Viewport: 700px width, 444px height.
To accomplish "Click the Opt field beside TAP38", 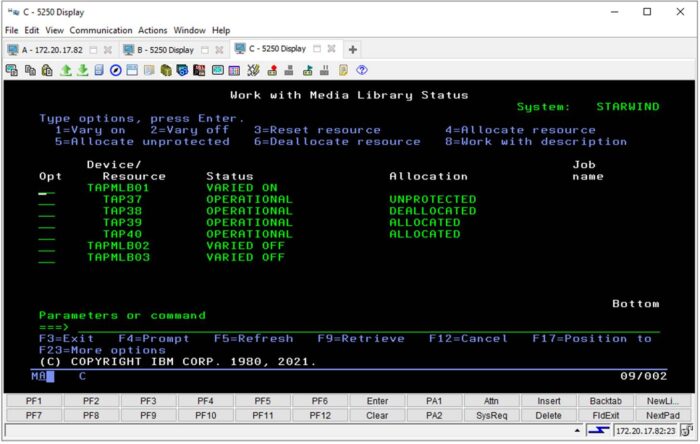I will coord(46,211).
